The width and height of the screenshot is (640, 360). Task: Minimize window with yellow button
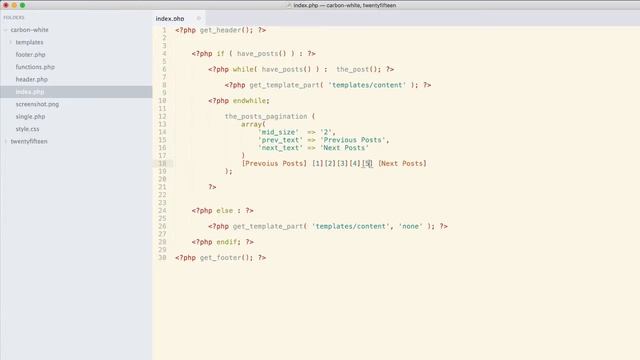click(x=14, y=5)
